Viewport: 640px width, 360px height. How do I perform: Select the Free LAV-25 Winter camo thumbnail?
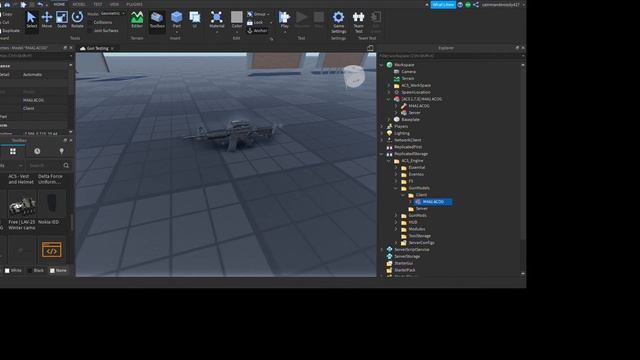click(22, 205)
